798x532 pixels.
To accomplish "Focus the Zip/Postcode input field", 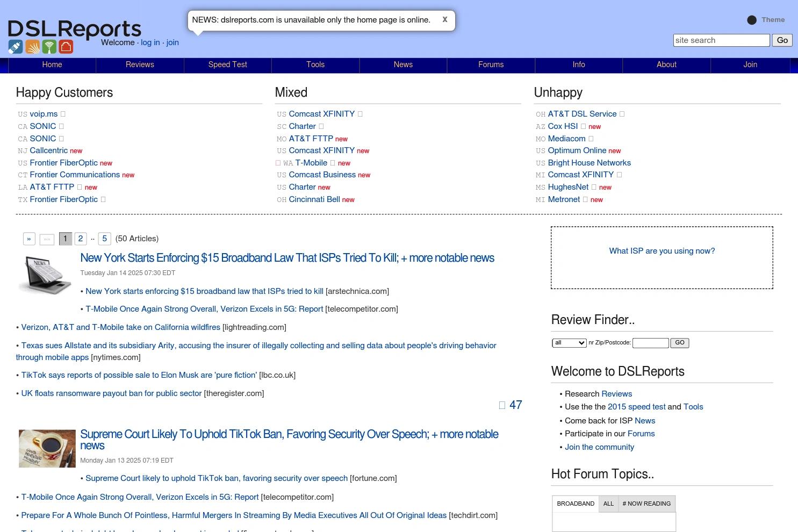I will tap(651, 343).
